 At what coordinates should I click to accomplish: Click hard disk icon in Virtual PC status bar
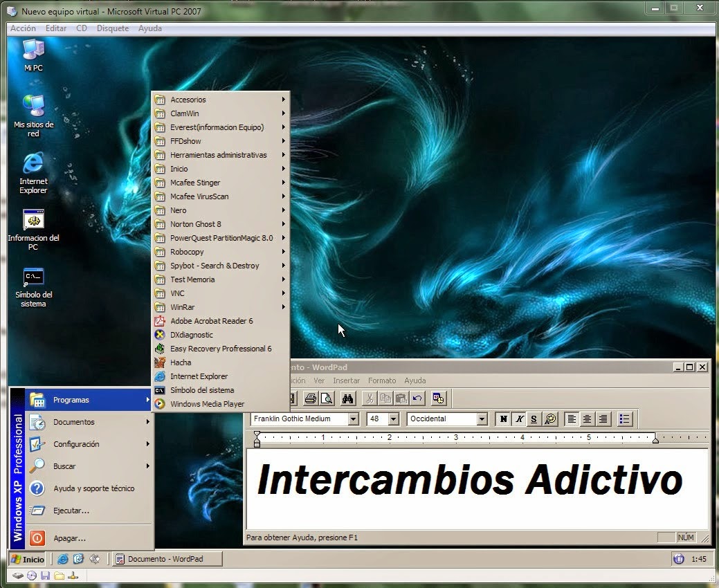coord(17,576)
